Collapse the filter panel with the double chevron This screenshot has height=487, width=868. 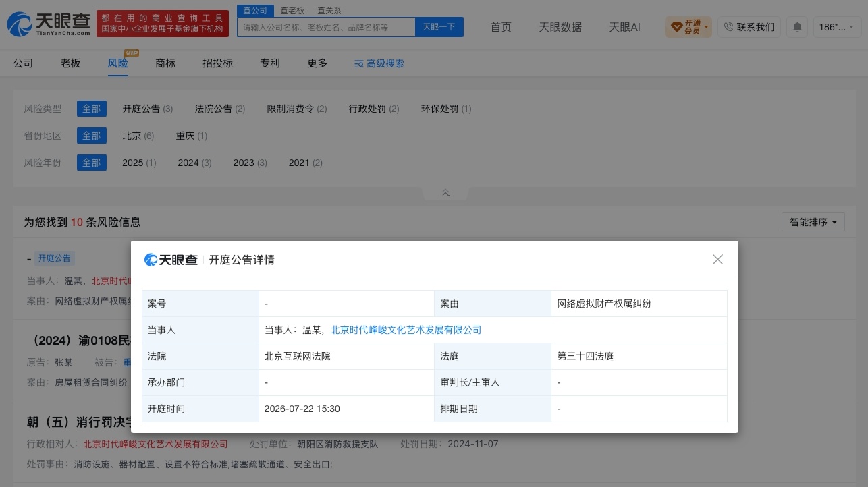445,193
